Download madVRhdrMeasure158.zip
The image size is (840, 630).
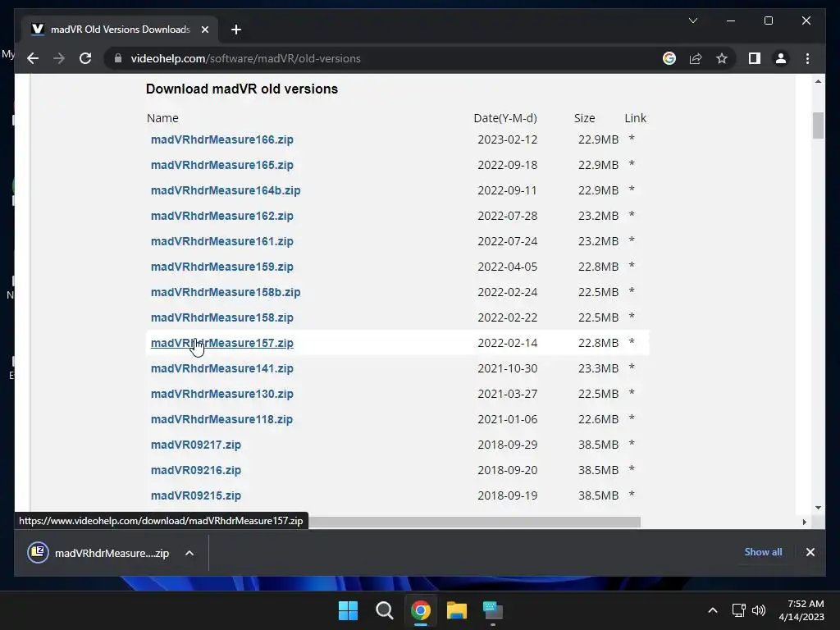point(221,317)
